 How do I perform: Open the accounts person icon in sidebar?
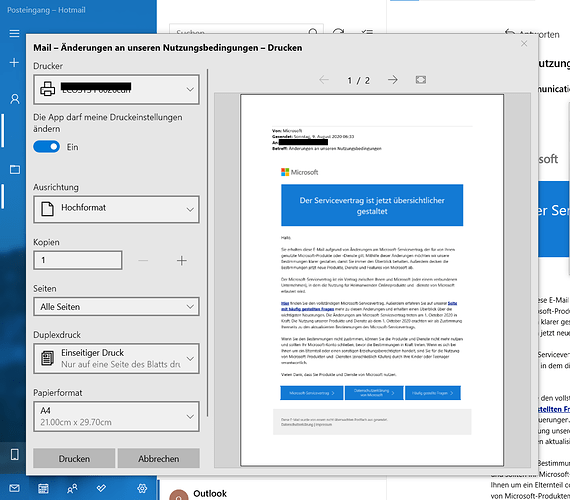point(15,99)
